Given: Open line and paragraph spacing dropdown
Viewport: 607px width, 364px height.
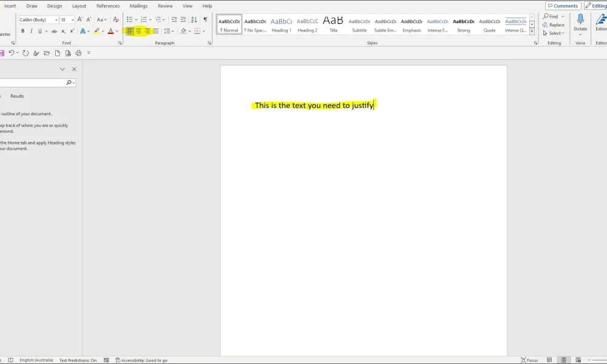Looking at the screenshot, I should [169, 31].
